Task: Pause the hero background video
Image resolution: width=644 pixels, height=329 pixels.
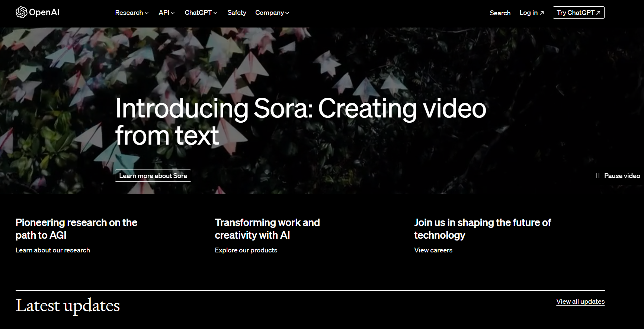Action: point(618,176)
